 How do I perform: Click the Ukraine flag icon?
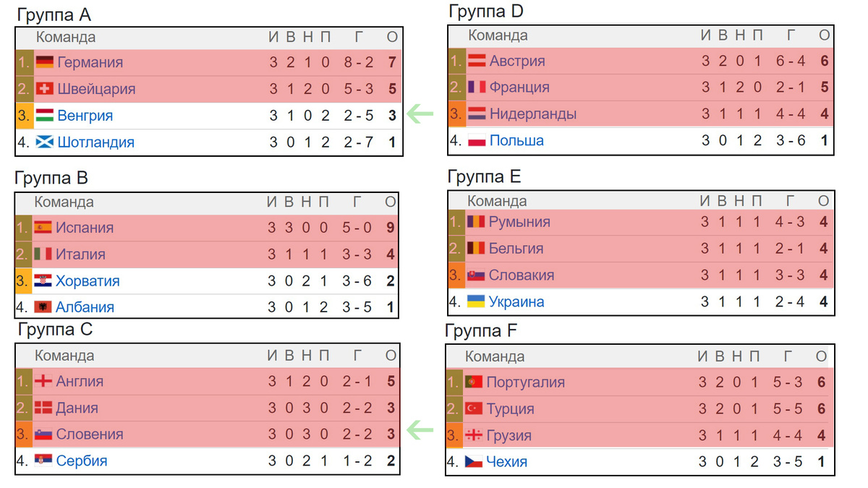475,301
